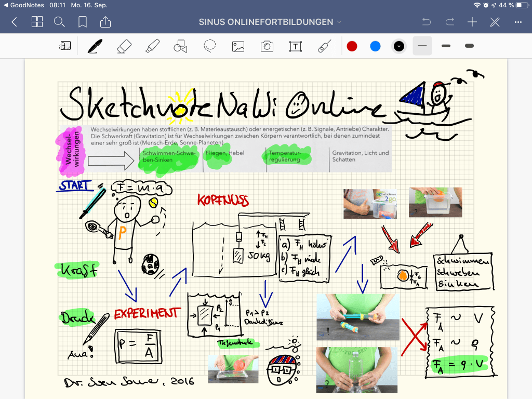Select the Highlighter tool
Screen dimensions: 532x399
pyautogui.click(x=152, y=46)
